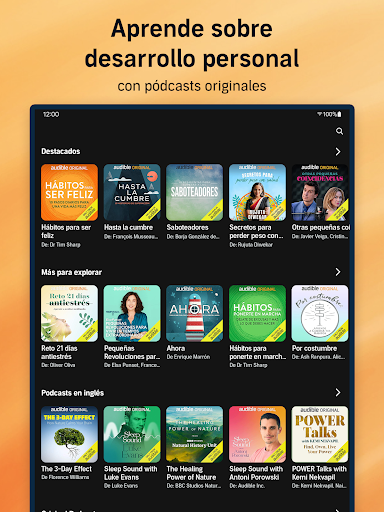The width and height of the screenshot is (384, 512).
Task: Select the Más para explorar heading
Action: tap(71, 272)
